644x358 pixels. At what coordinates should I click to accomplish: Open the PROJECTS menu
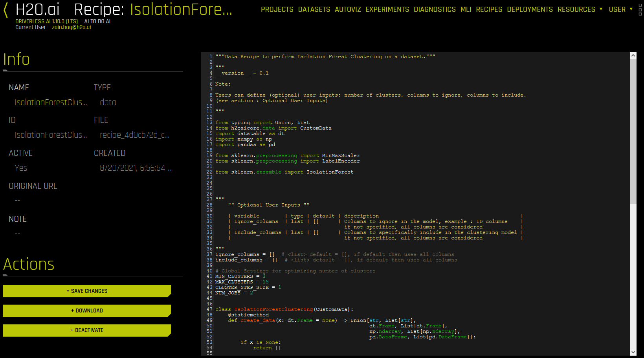pyautogui.click(x=277, y=9)
